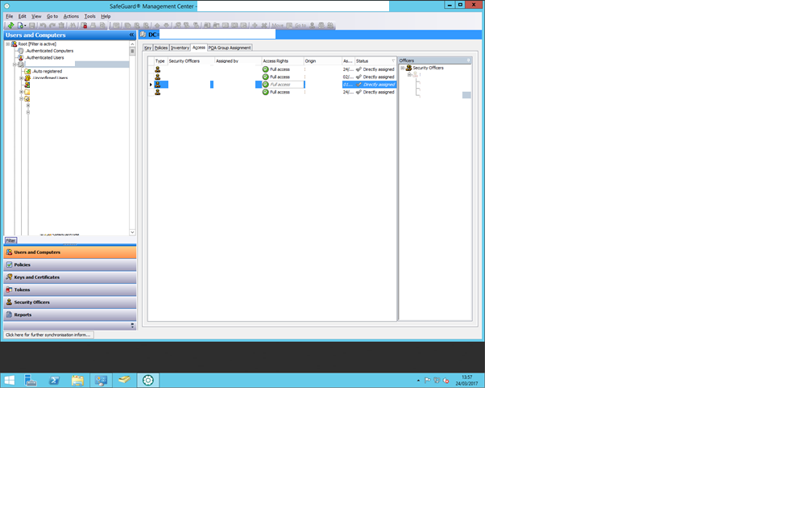The image size is (812, 508).
Task: Click the green refresh toolbar icon
Action: (11, 25)
